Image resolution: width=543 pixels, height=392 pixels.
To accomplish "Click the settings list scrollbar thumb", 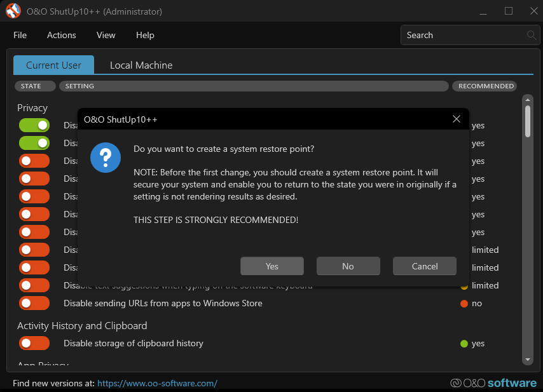I will pos(527,121).
